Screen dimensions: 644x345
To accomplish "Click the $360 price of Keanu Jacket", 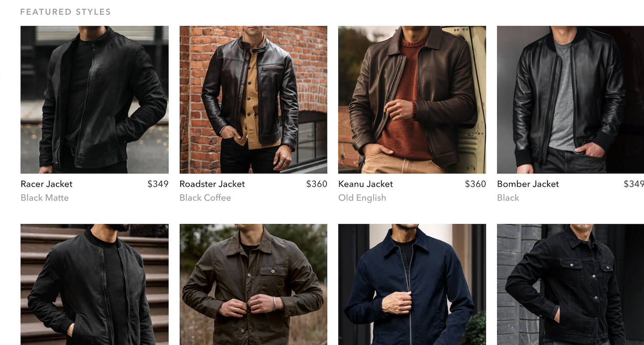I will point(476,184).
